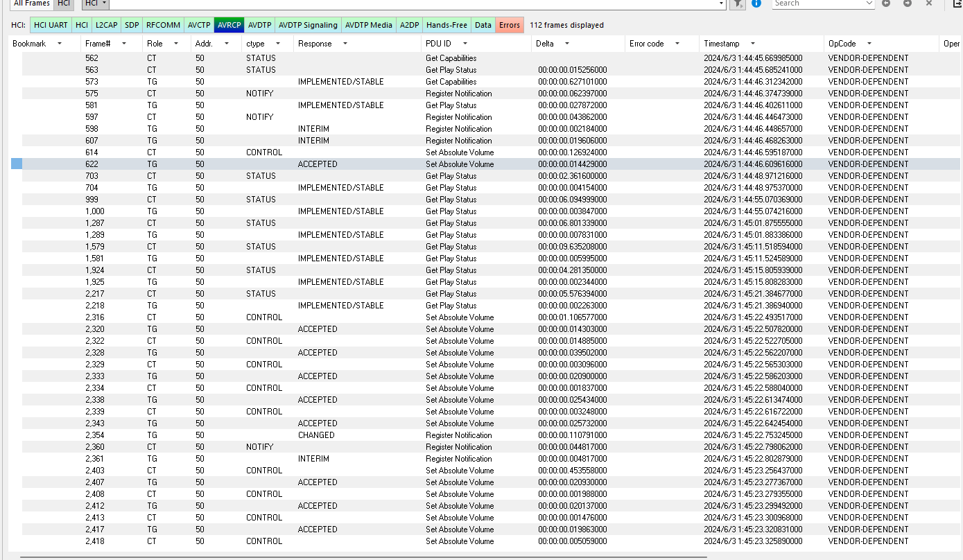The width and height of the screenshot is (963, 560).
Task: Select the A2DP protocol tab
Action: pyautogui.click(x=409, y=25)
